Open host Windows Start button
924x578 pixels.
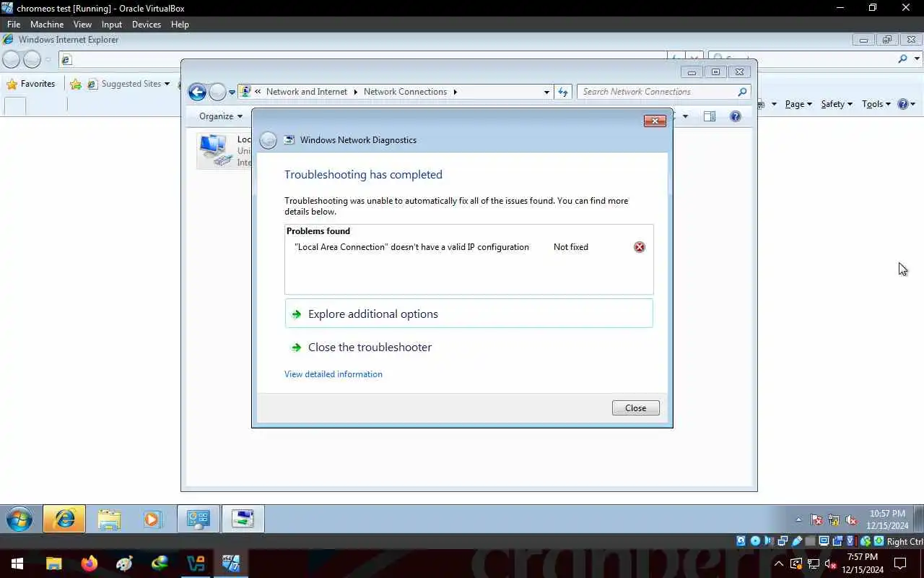pyautogui.click(x=17, y=564)
